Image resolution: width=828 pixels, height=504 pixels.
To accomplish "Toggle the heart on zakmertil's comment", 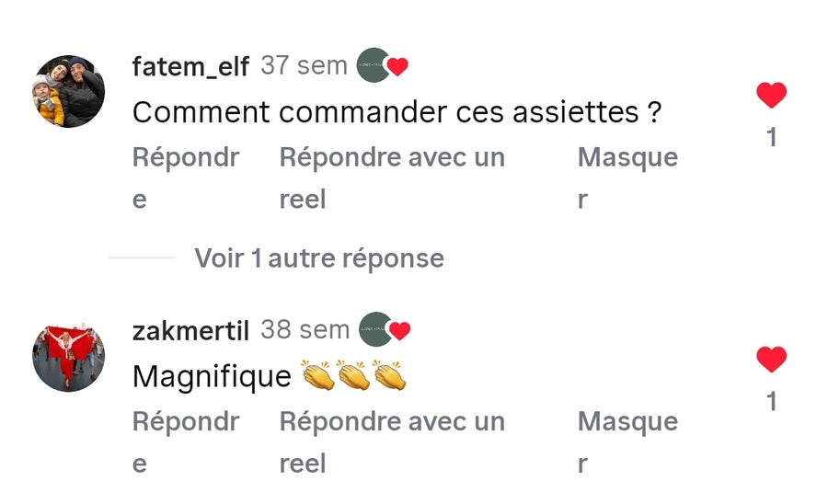I will click(x=771, y=359).
